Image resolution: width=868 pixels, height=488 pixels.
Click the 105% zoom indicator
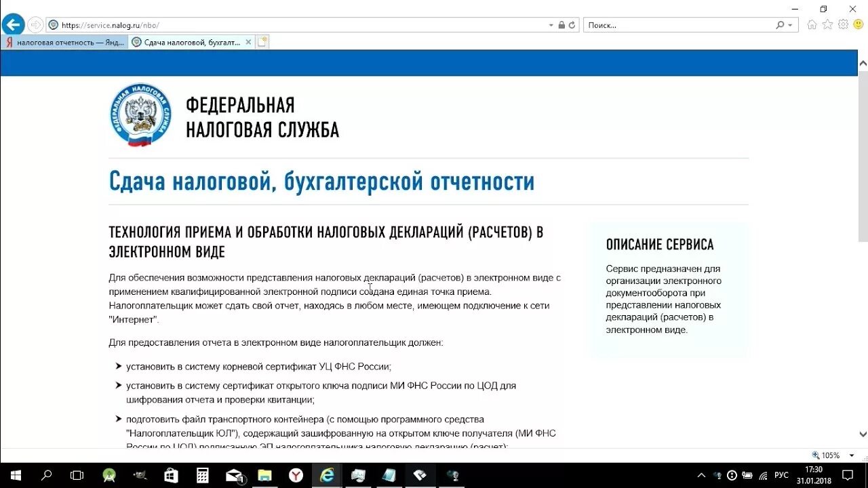coord(830,455)
